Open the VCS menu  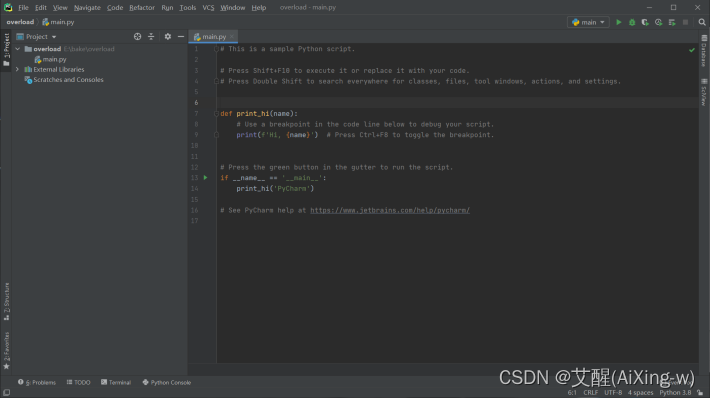click(208, 8)
